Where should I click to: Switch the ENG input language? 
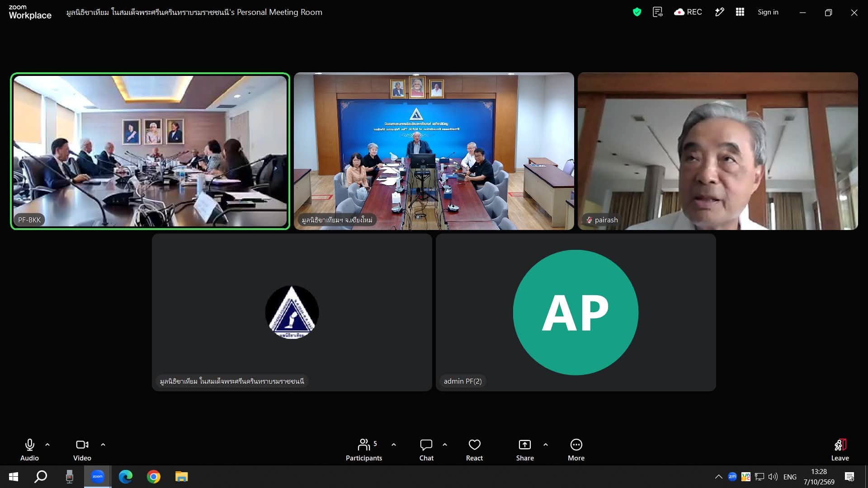[x=790, y=477]
